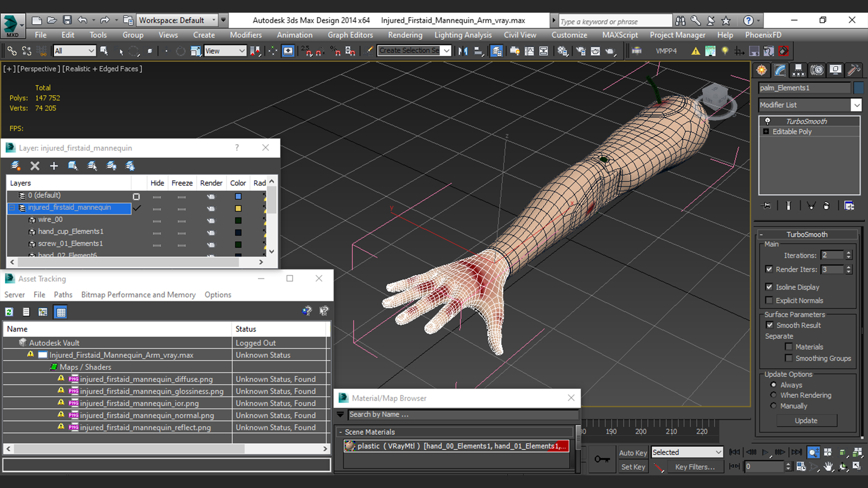Select the Manually update option
Viewport: 868px width, 488px height.
click(x=774, y=406)
